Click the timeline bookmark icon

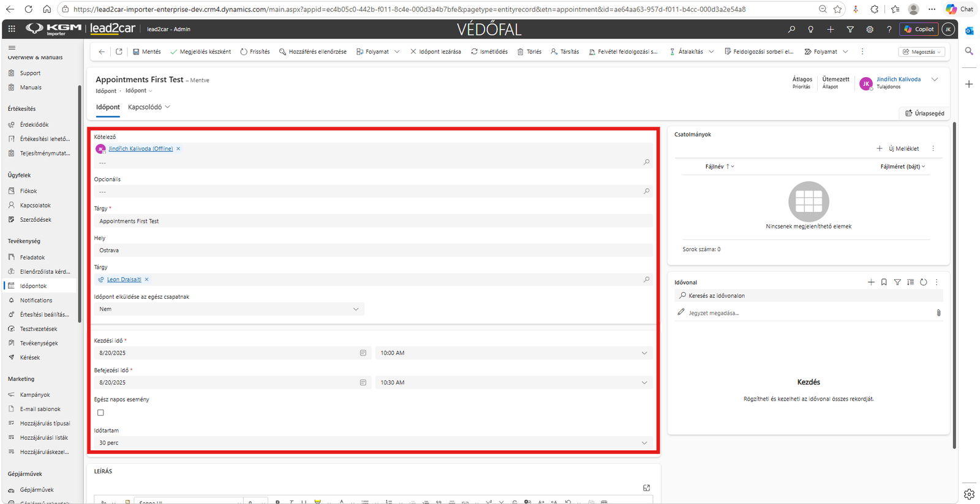point(884,282)
